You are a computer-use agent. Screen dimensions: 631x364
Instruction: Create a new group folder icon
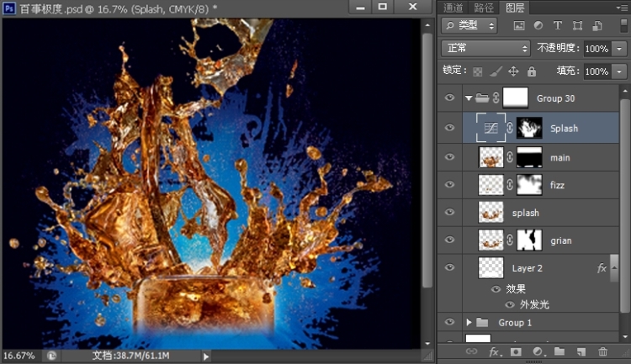tap(559, 352)
